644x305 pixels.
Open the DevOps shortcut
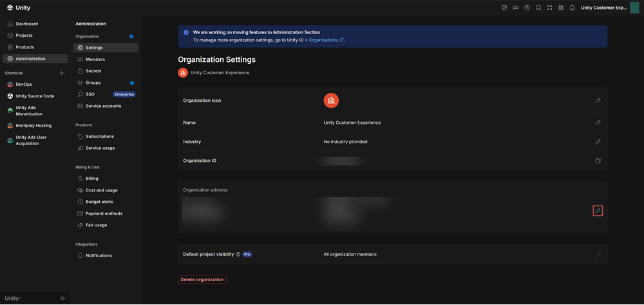pyautogui.click(x=35, y=84)
